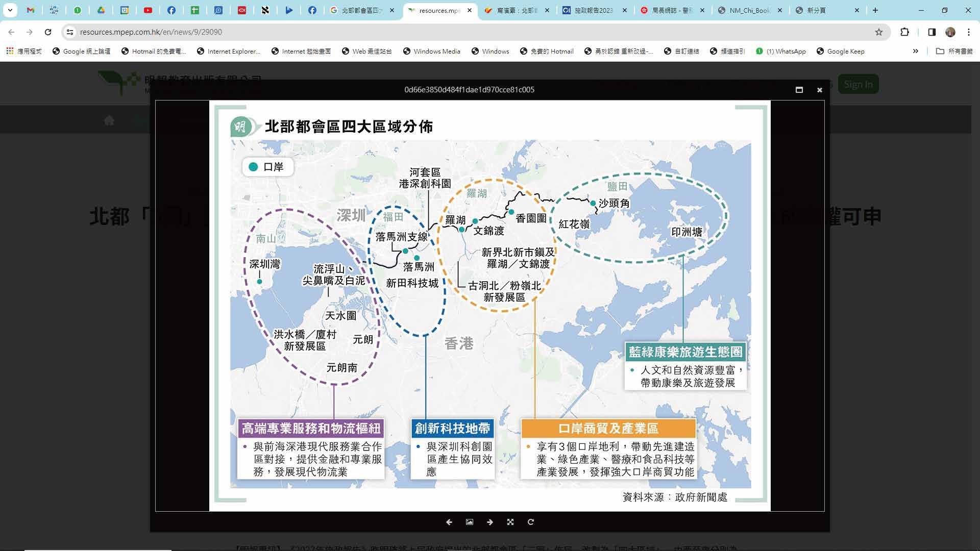This screenshot has width=980, height=551.
Task: Expand the tab search dropdown arrow
Action: (x=10, y=10)
